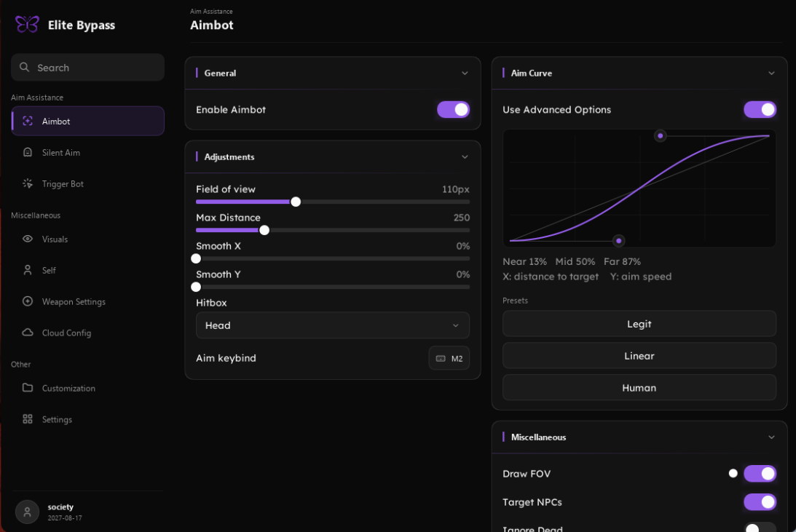Click the lower aim curve control point
Viewport: 796px width, 532px height.
(618, 241)
